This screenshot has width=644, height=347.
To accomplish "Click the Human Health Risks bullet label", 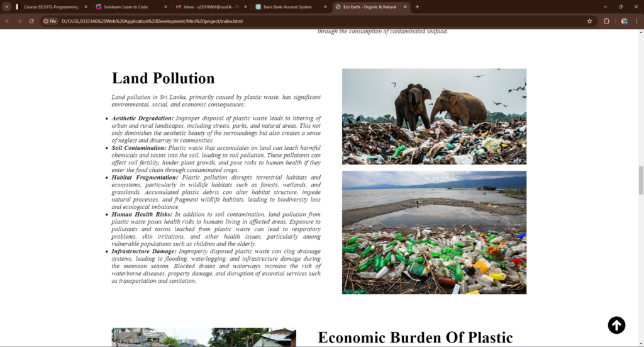I will pyautogui.click(x=142, y=215).
